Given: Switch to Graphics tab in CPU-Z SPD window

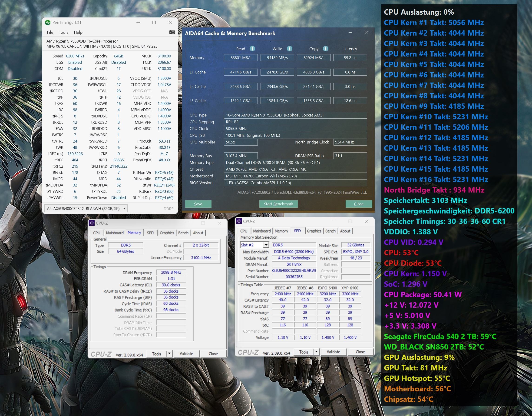Looking at the screenshot, I should point(314,231).
